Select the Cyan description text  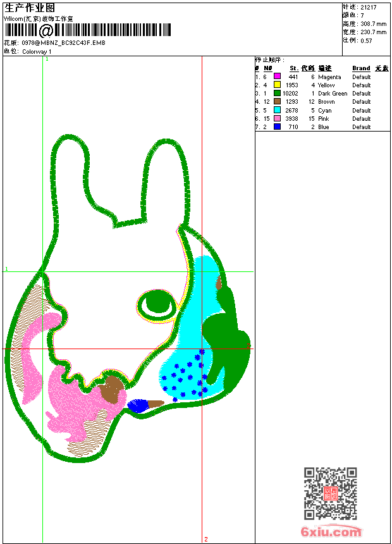[x=325, y=110]
